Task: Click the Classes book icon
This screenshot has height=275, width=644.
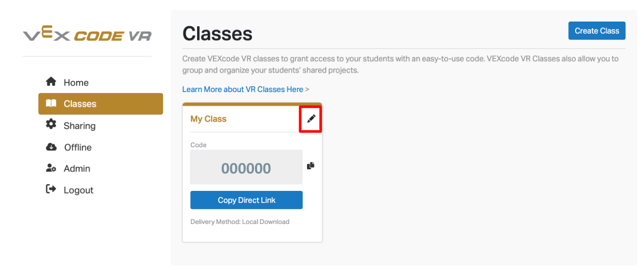Action: (51, 104)
